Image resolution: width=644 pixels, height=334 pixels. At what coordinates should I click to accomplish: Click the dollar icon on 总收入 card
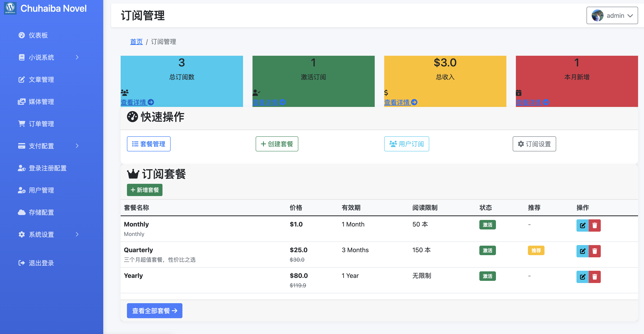386,92
